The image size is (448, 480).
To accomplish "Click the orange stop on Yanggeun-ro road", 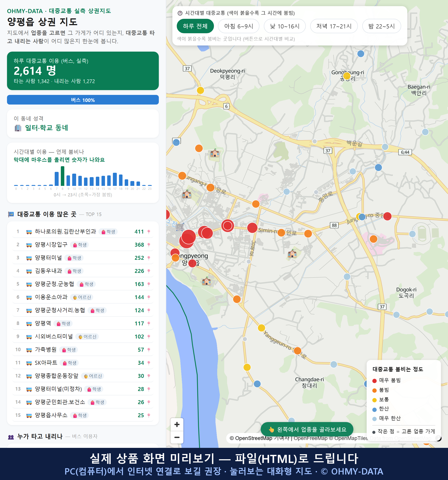I will pos(297,351).
